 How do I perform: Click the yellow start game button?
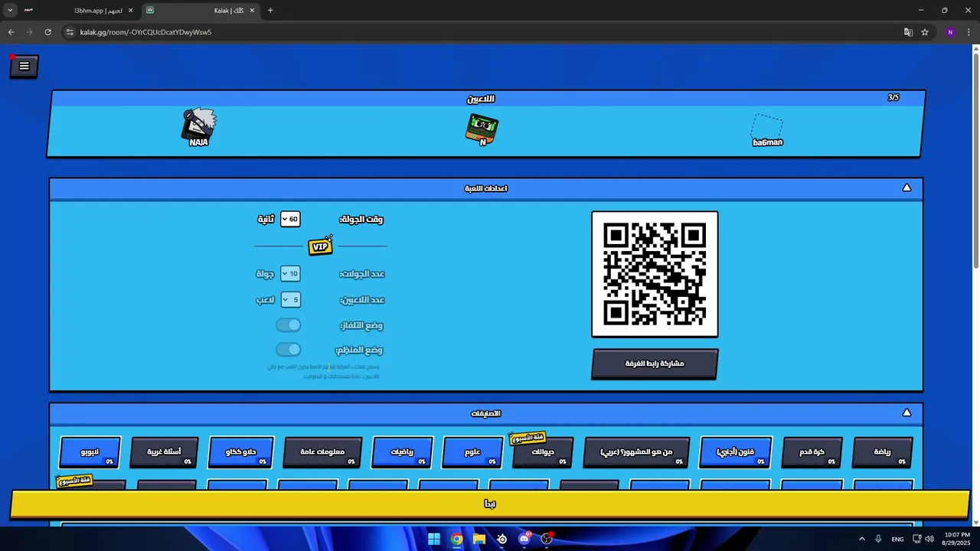coord(490,504)
